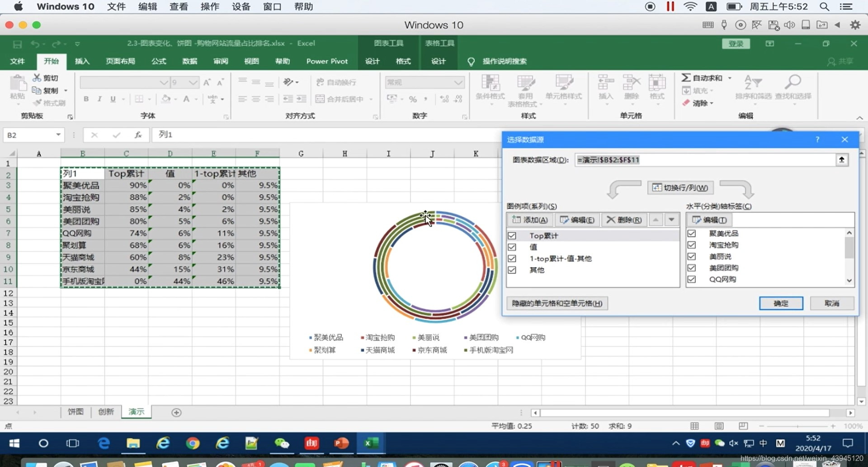The height and width of the screenshot is (467, 868).
Task: Move selected series down arrow
Action: click(672, 219)
